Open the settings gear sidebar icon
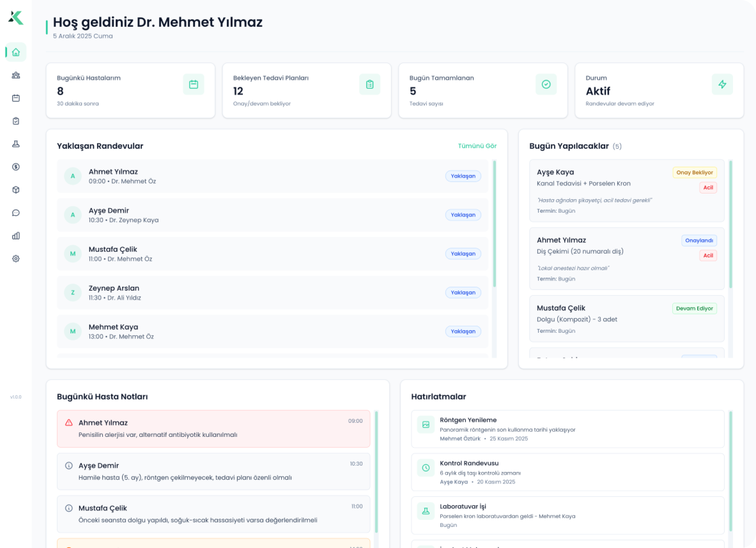Viewport: 756px width, 548px height. pyautogui.click(x=16, y=259)
